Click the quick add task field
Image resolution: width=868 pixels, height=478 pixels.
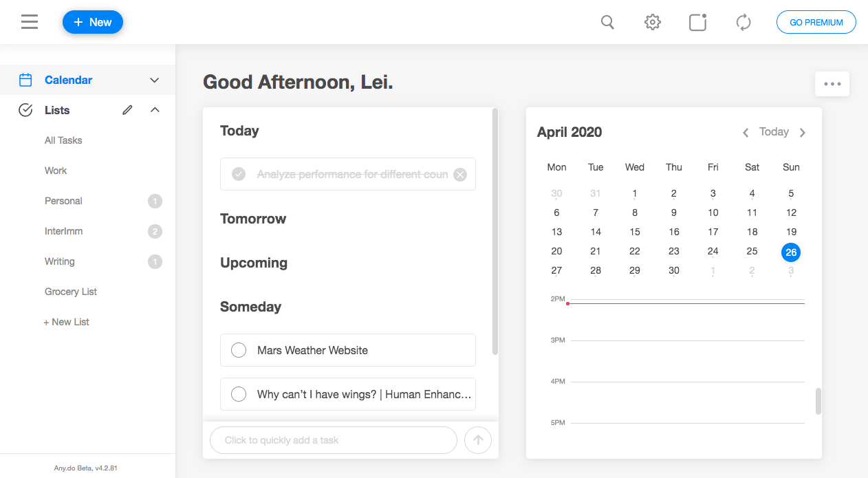(333, 440)
